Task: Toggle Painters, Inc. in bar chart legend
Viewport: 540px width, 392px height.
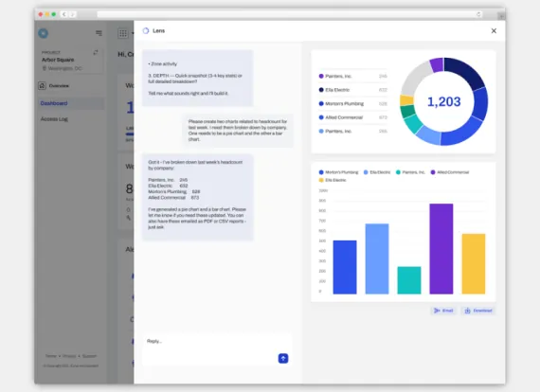Action: 410,172
